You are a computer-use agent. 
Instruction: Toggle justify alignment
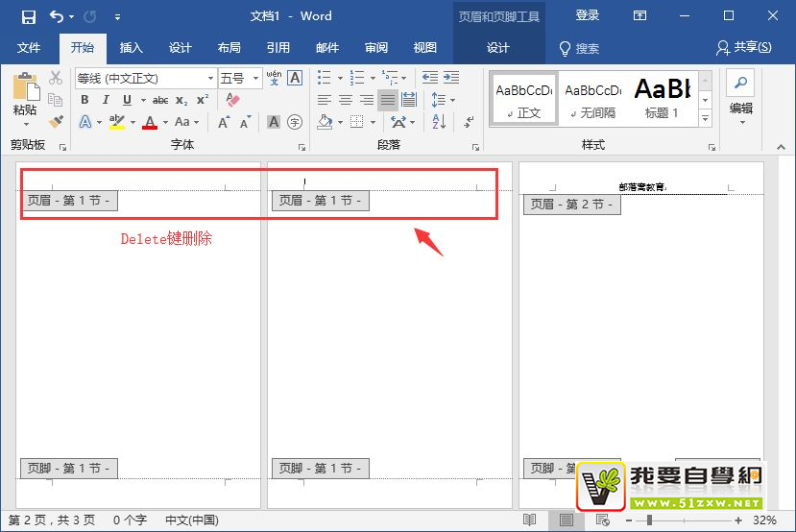387,100
